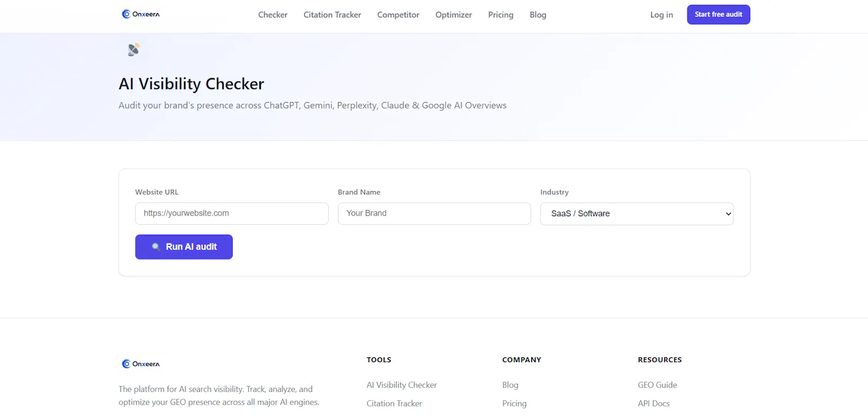
Task: Open the Checker nav item
Action: (x=273, y=15)
